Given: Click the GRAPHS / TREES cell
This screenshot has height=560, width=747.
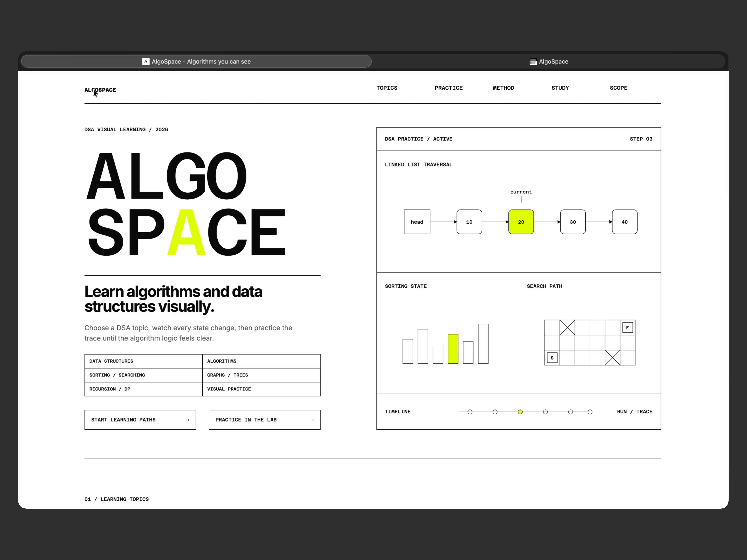Looking at the screenshot, I should click(x=261, y=375).
